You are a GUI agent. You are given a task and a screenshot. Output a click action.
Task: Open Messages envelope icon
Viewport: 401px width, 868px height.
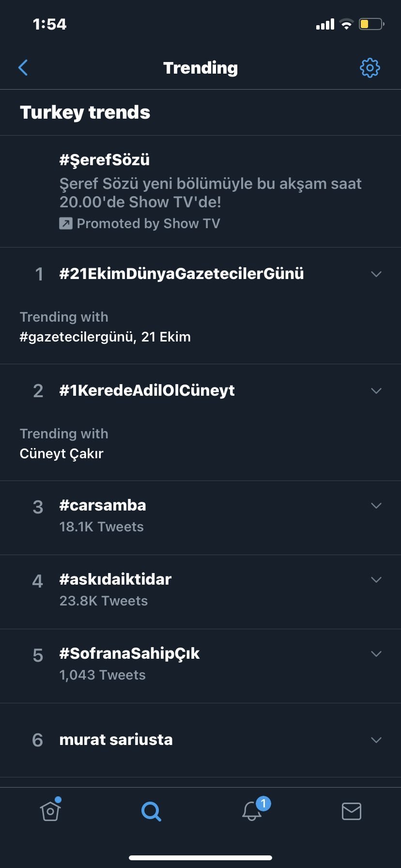click(352, 811)
